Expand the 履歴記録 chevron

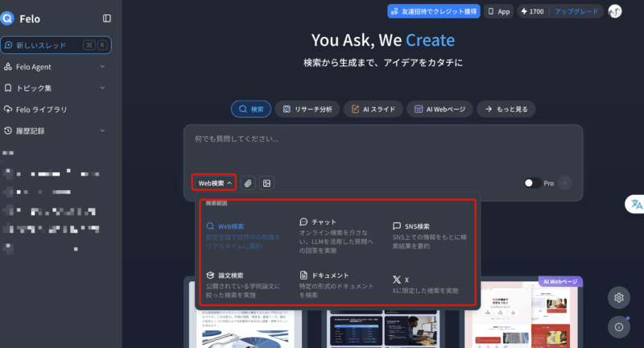[x=102, y=130]
